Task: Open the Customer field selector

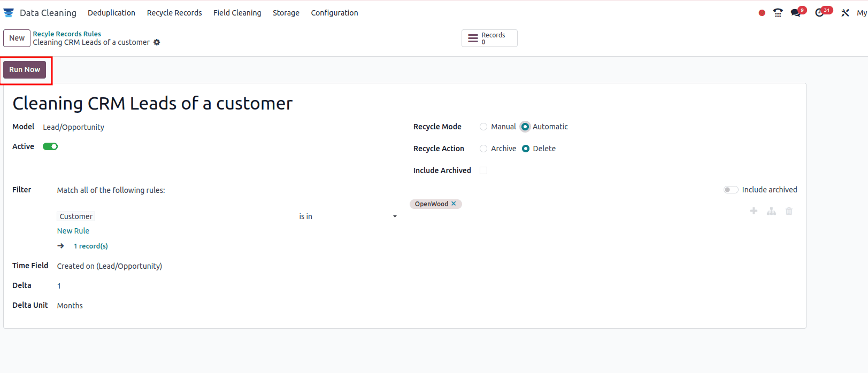Action: [x=76, y=216]
